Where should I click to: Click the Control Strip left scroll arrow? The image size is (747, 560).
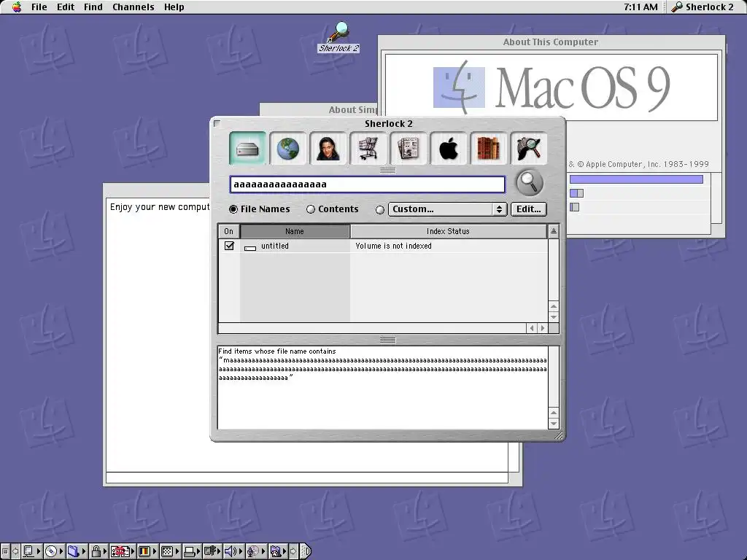click(15, 551)
